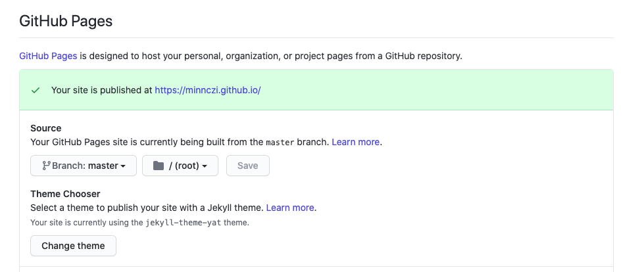Open the Branch: master dropdown
Screen dimensions: 644x272
83,166
